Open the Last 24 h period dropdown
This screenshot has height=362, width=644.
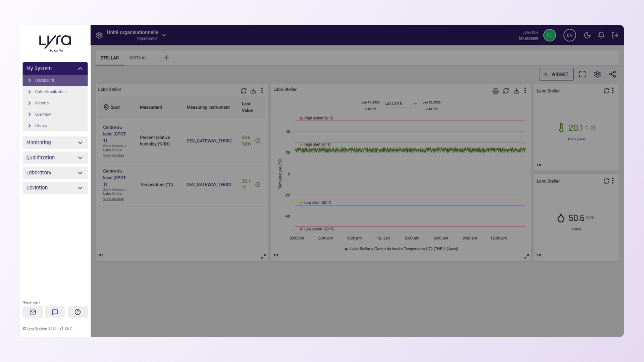[401, 104]
